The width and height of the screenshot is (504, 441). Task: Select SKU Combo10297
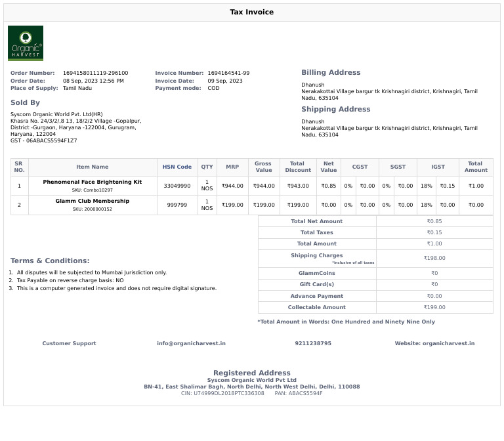pos(93,190)
